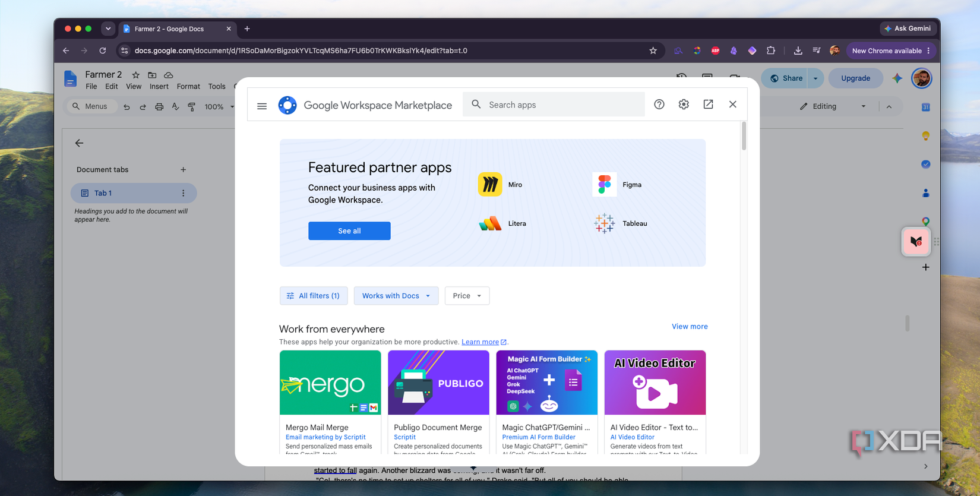The height and width of the screenshot is (496, 980).
Task: Click the Chrome downloads icon
Action: pos(798,50)
